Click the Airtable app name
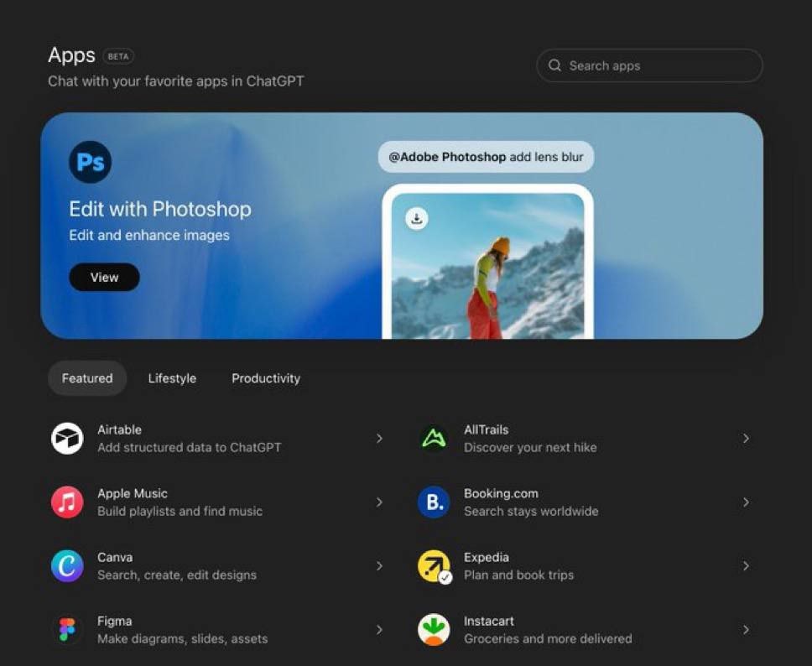This screenshot has height=666, width=812. 119,429
